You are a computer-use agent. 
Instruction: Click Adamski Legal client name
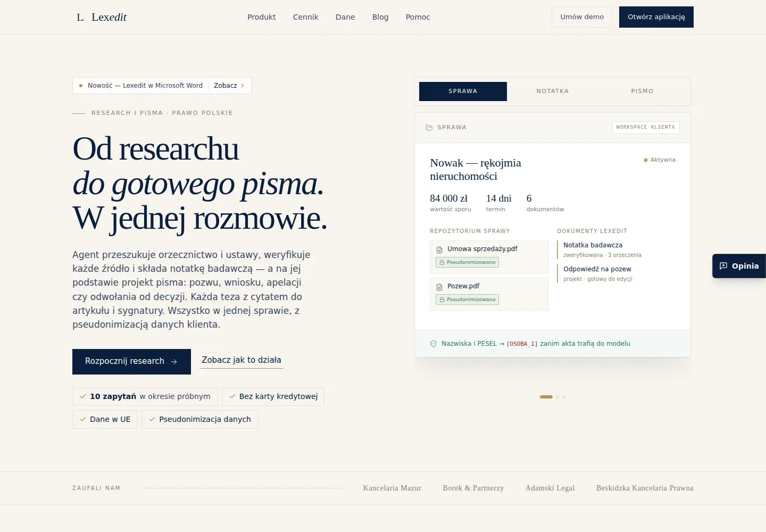[x=550, y=488]
